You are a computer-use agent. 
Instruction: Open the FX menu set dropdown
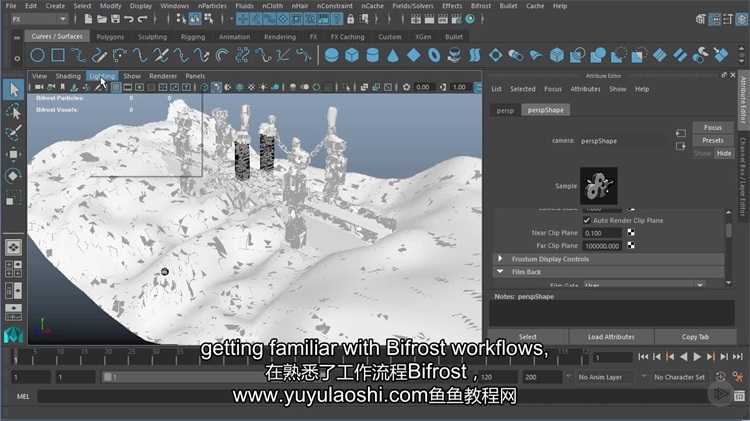click(39, 19)
